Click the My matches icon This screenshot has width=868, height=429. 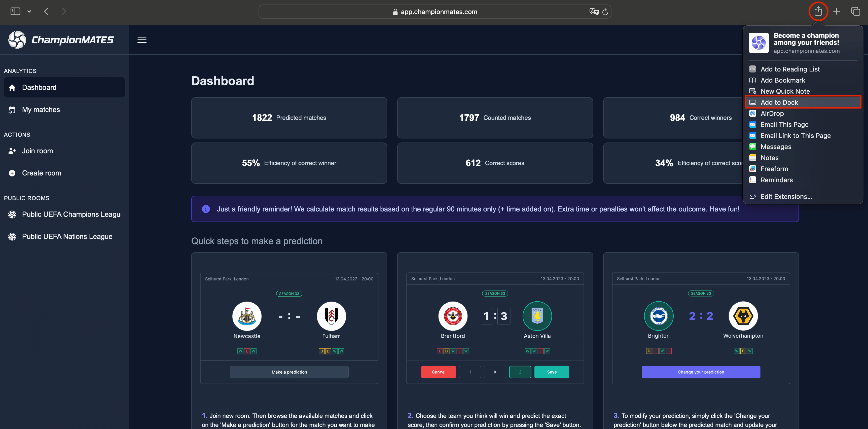pos(12,110)
